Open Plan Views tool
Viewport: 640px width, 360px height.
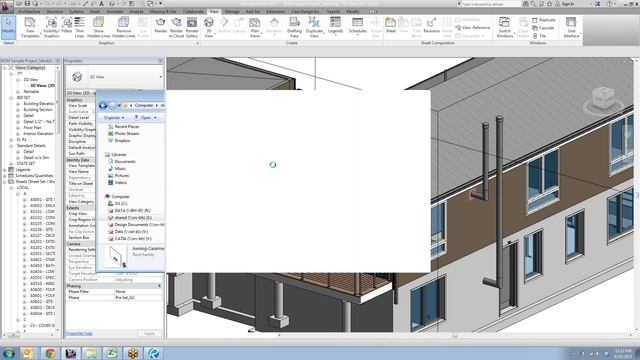[255, 27]
